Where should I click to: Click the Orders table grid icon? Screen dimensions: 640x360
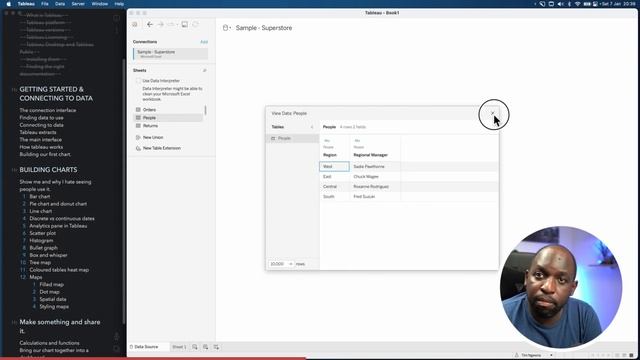coord(138,110)
